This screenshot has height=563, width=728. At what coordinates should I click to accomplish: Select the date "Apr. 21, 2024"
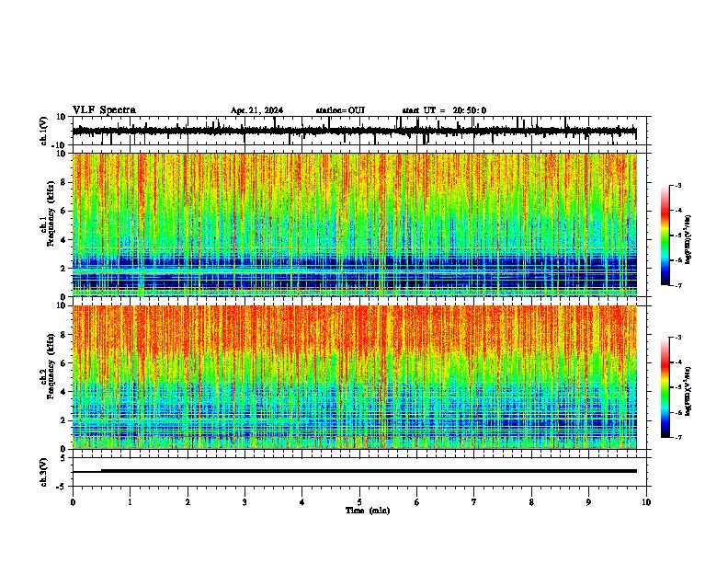click(256, 110)
